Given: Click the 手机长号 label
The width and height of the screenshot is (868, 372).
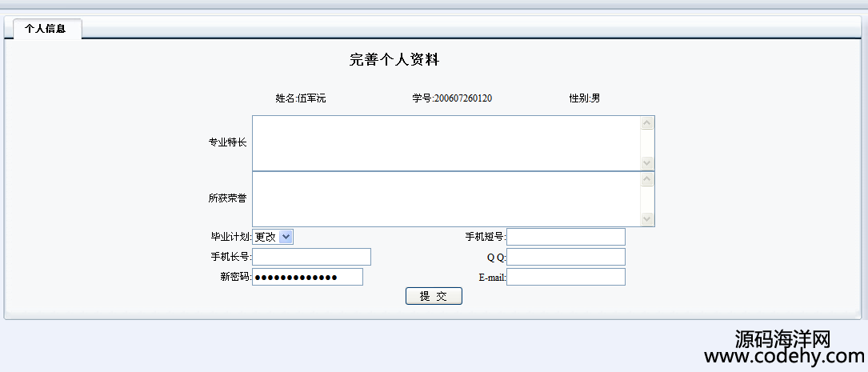Looking at the screenshot, I should point(231,257).
